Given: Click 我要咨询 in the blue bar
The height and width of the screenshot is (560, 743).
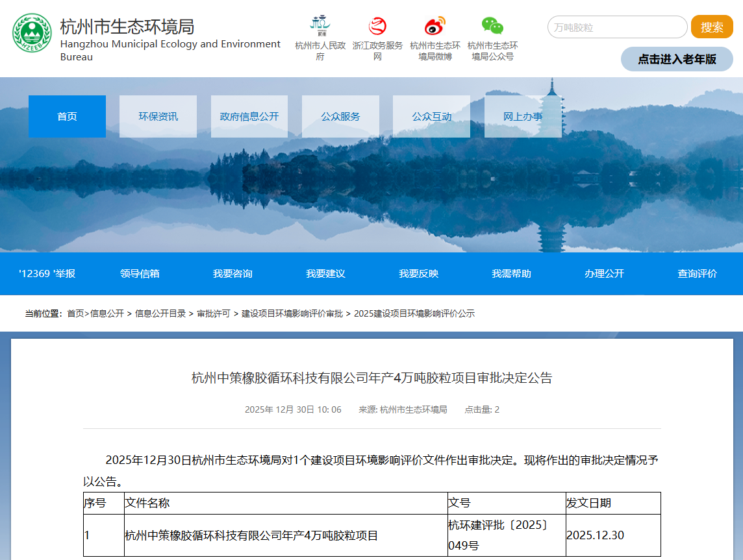Looking at the screenshot, I should (x=233, y=274).
